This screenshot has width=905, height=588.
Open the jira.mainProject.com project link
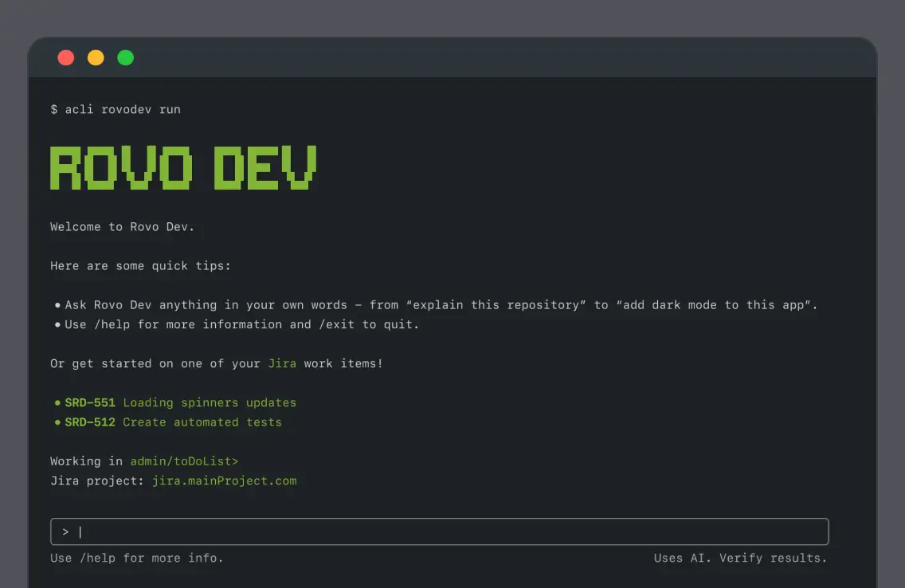[x=224, y=480]
